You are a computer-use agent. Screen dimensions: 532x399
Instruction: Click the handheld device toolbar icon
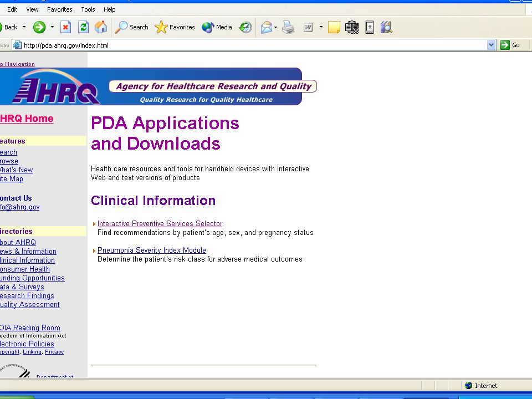click(x=370, y=27)
